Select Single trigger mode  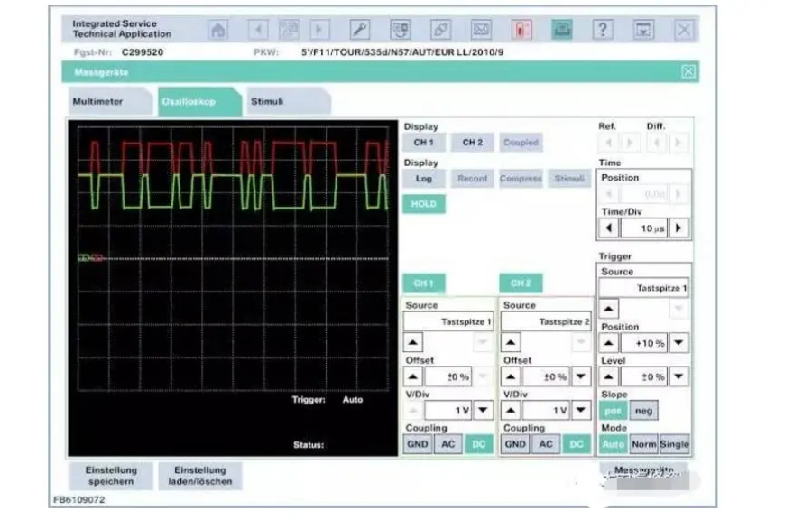tap(674, 444)
